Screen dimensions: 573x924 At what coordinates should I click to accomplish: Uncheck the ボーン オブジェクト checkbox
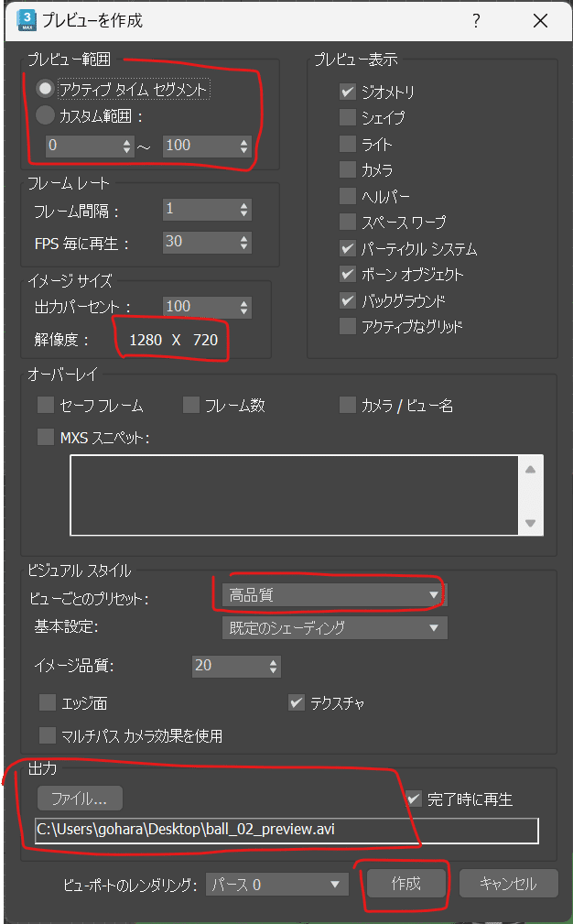[x=348, y=274]
